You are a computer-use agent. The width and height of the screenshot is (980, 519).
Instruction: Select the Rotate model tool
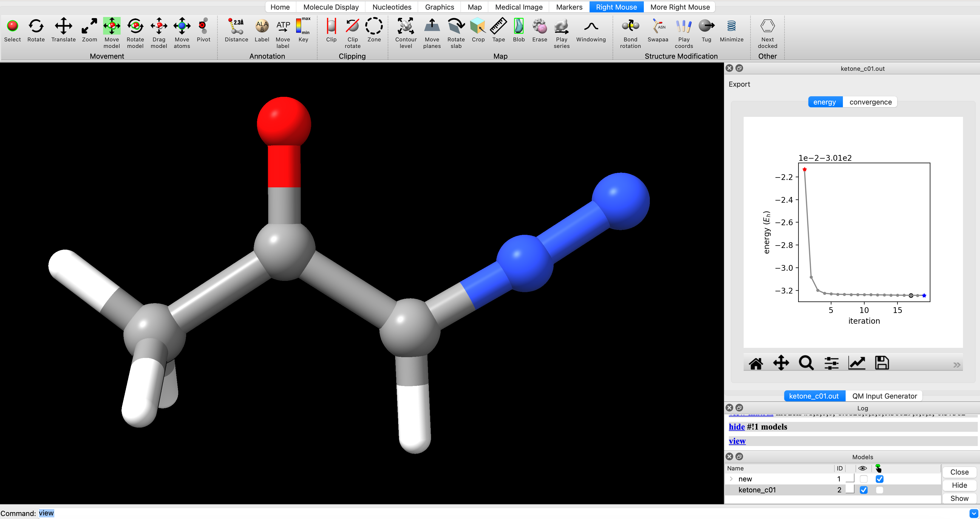click(135, 26)
